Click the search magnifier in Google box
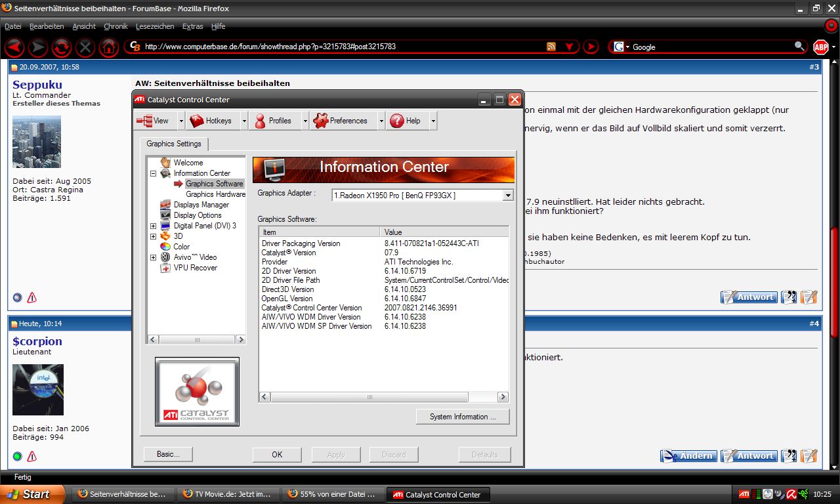The height and width of the screenshot is (504, 840). pyautogui.click(x=799, y=46)
